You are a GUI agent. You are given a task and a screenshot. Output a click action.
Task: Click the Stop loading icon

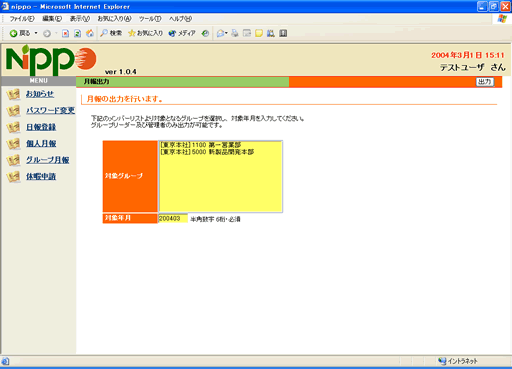click(x=65, y=33)
